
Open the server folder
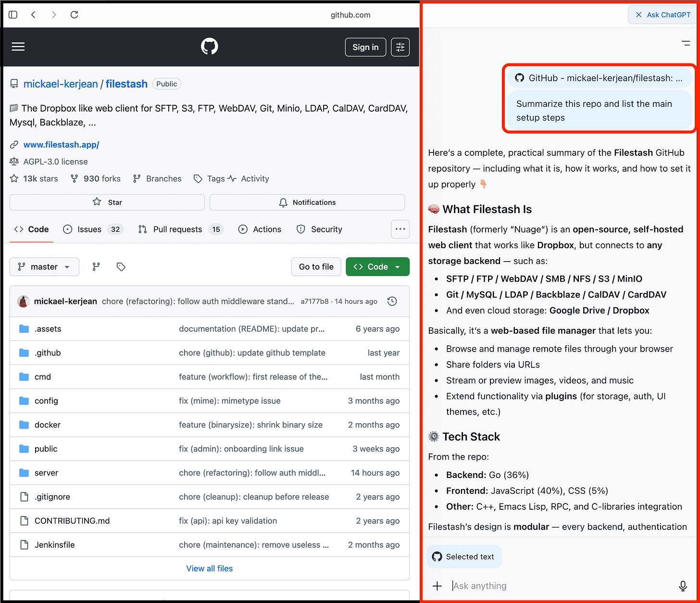(46, 473)
